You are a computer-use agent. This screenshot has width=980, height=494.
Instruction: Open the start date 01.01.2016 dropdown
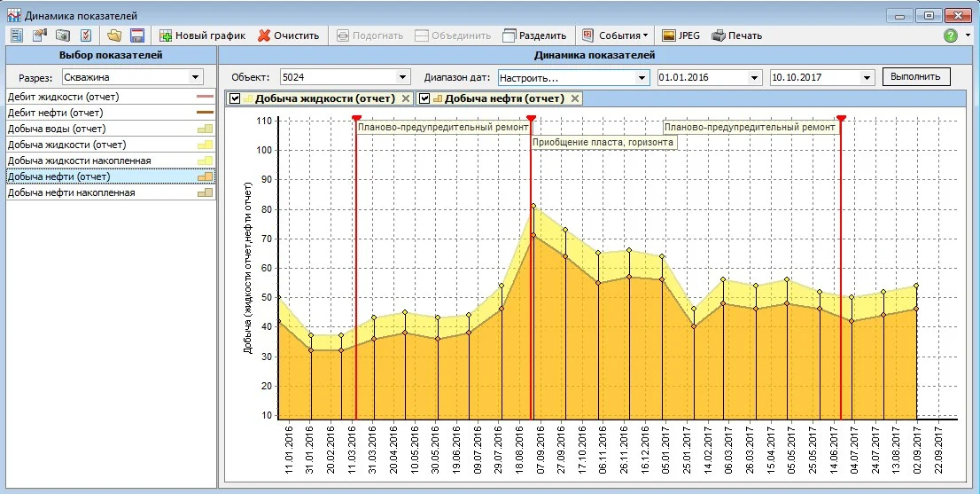pos(754,77)
